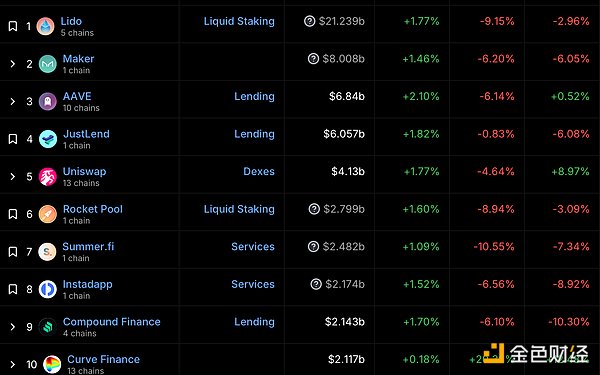This screenshot has height=375, width=600.
Task: Click the Maker protocol logo icon
Action: [48, 64]
